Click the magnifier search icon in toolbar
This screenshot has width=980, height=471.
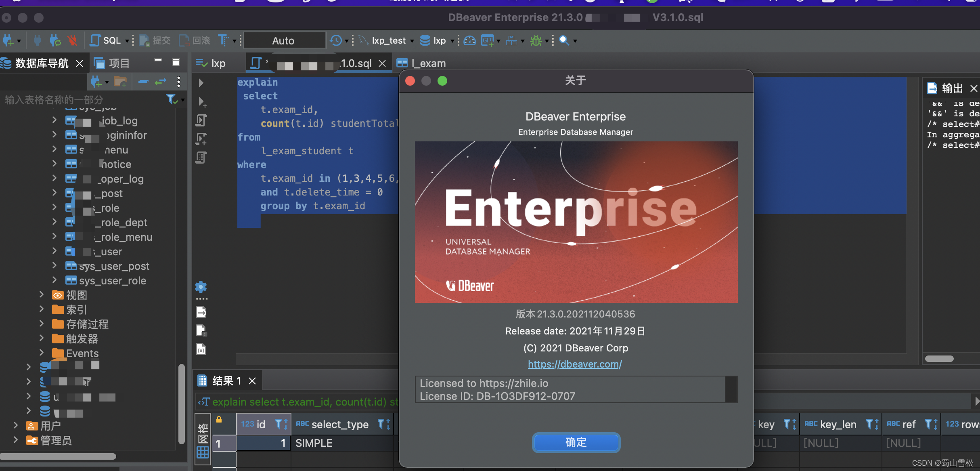(564, 40)
